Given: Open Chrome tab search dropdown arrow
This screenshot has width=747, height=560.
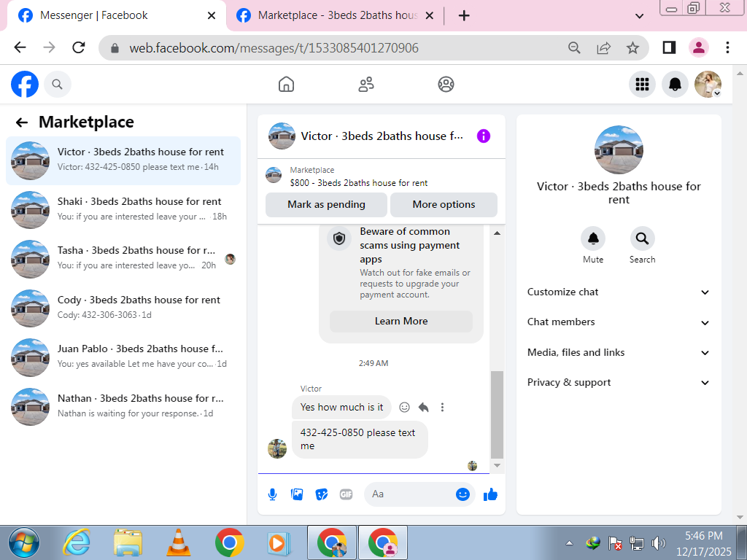Looking at the screenshot, I should (x=640, y=16).
